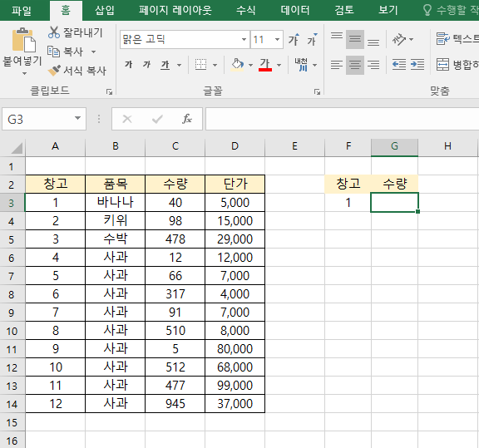479x448 pixels.
Task: Toggle italic 가 formatting
Action: [x=147, y=65]
